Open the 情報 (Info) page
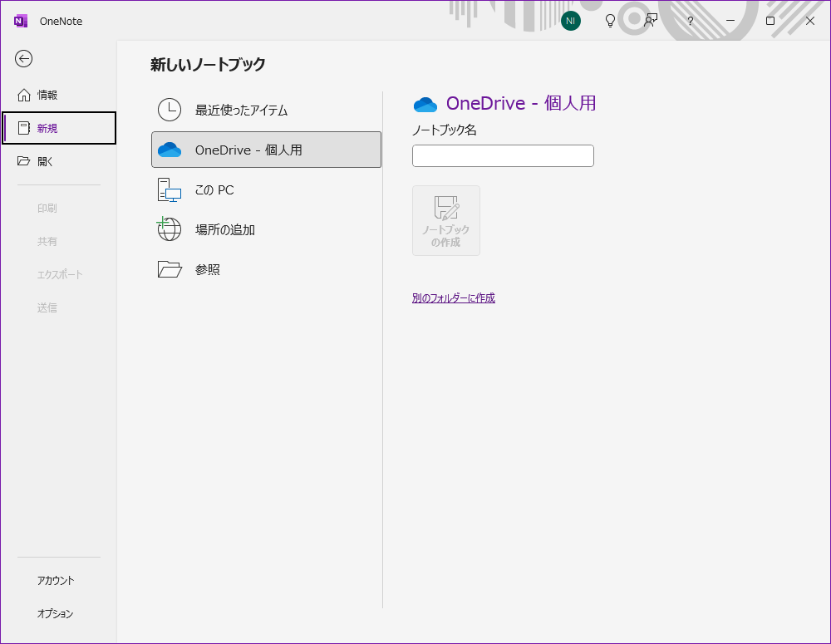This screenshot has width=831, height=644. [47, 95]
